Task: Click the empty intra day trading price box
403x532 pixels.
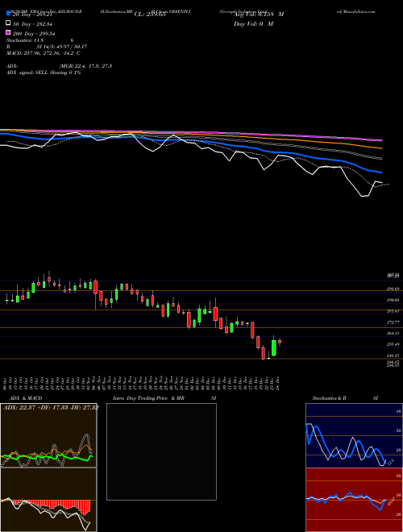Action: pyautogui.click(x=161, y=451)
